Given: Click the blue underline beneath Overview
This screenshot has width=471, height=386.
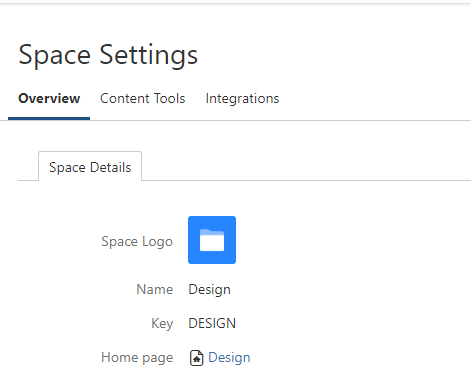Looking at the screenshot, I should [49, 118].
